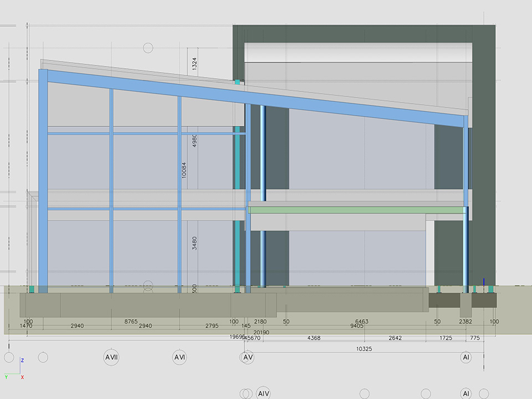Select the empty grid bubble above the roof
The height and width of the screenshot is (399, 532).
pyautogui.click(x=148, y=48)
